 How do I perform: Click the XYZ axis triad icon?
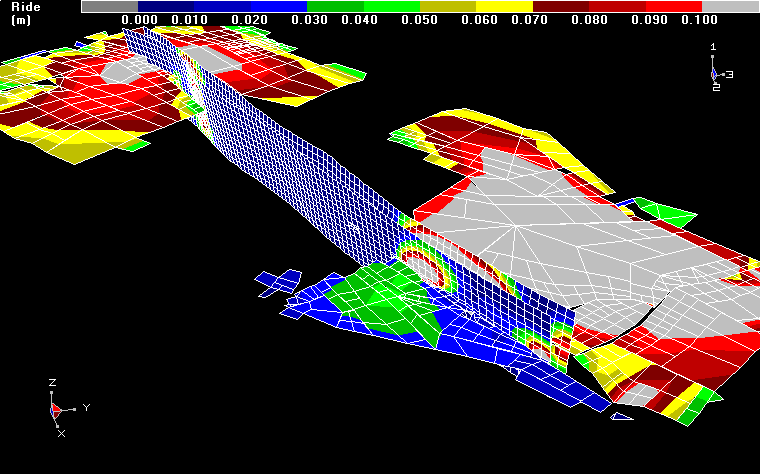(68, 408)
